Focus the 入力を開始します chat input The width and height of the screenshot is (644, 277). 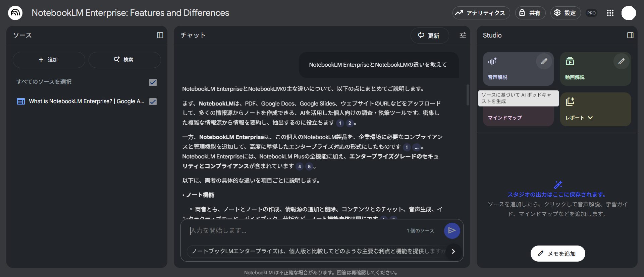click(295, 230)
